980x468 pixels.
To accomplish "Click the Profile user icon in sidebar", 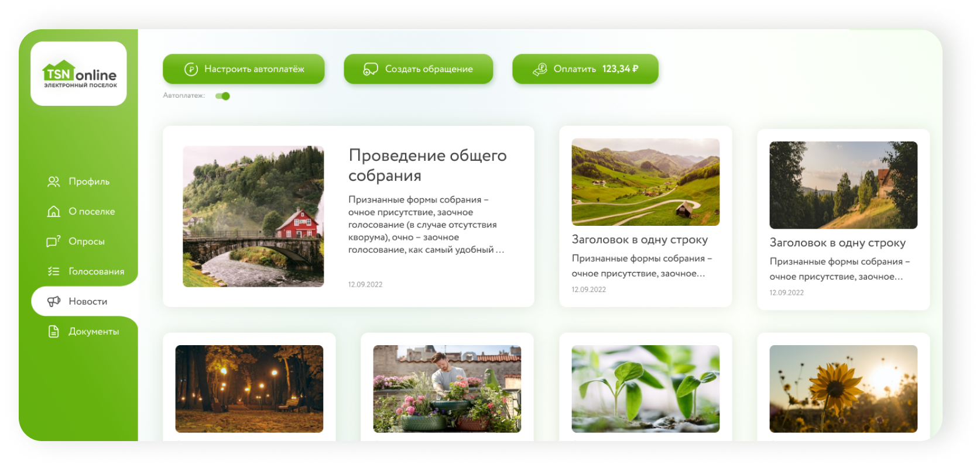I will pyautogui.click(x=53, y=182).
